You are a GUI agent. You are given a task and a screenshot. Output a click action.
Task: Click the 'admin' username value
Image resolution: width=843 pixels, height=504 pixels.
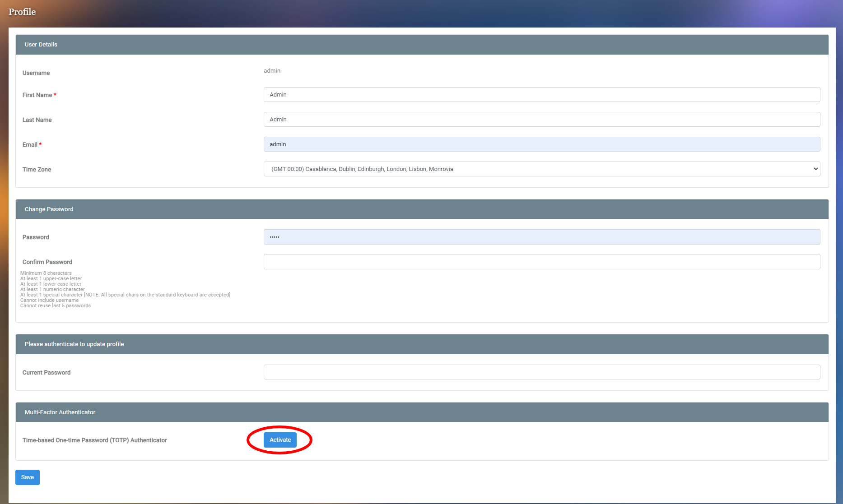pos(272,71)
